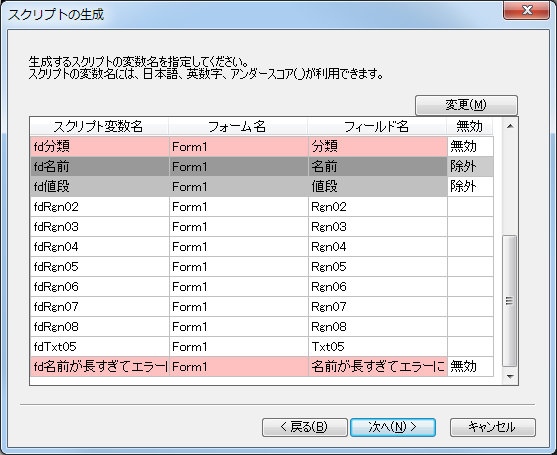Go to next step with 次へ(N)
This screenshot has height=455, width=557.
[393, 427]
